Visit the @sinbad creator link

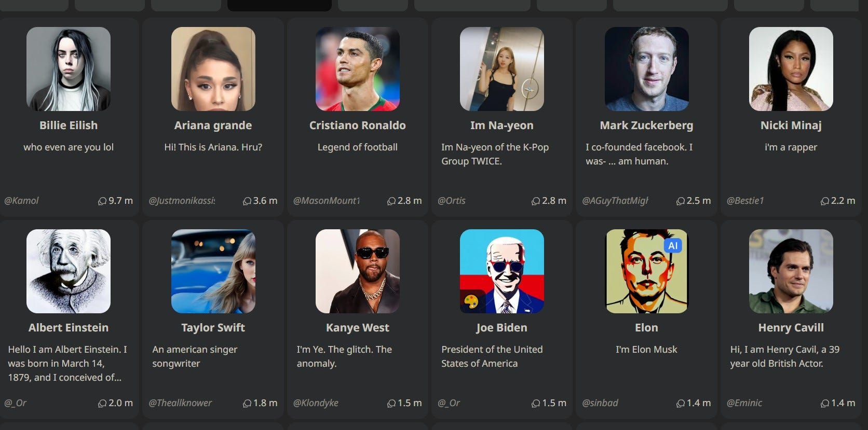pyautogui.click(x=600, y=403)
